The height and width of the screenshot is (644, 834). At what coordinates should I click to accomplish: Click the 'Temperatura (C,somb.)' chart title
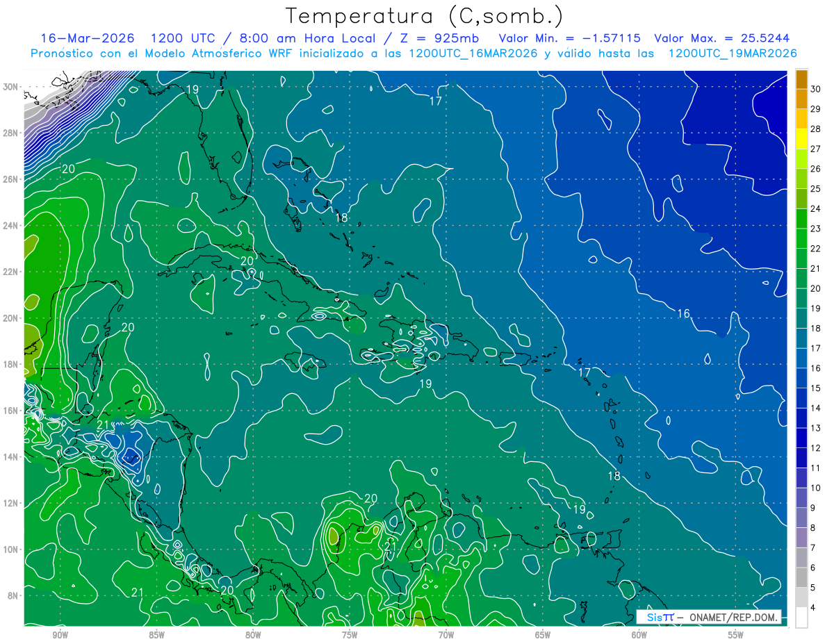(425, 16)
